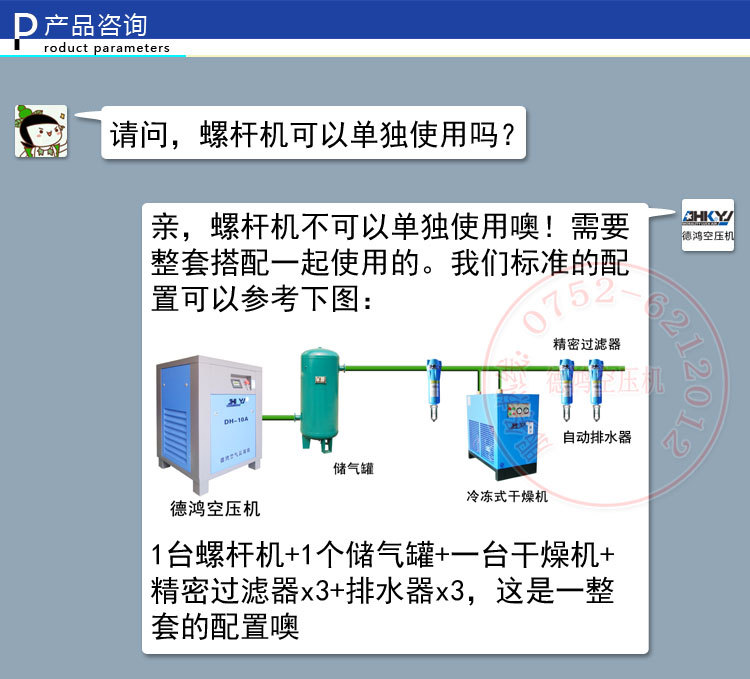
Task: Click the 储气罐 label
Action: coord(353,468)
